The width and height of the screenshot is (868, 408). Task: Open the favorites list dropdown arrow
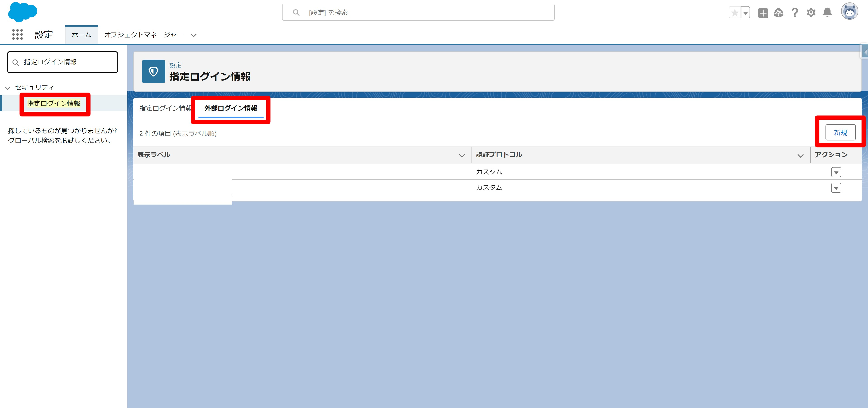(746, 13)
